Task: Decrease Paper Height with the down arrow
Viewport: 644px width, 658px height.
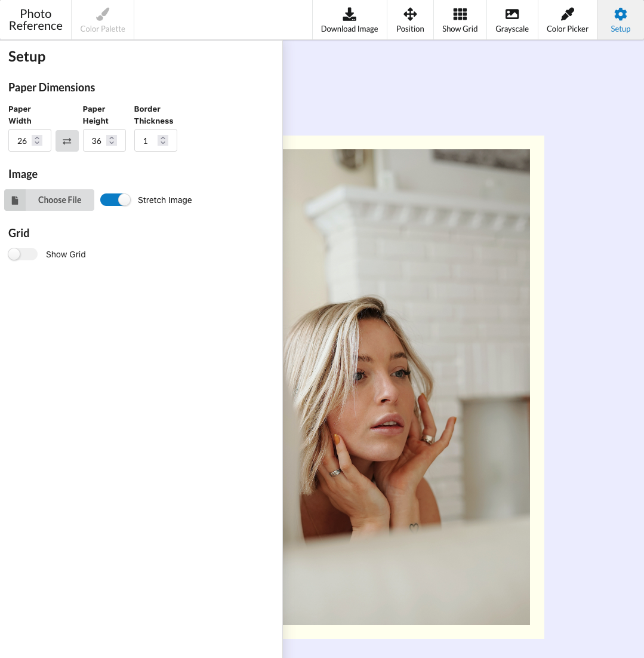Action: pos(112,143)
